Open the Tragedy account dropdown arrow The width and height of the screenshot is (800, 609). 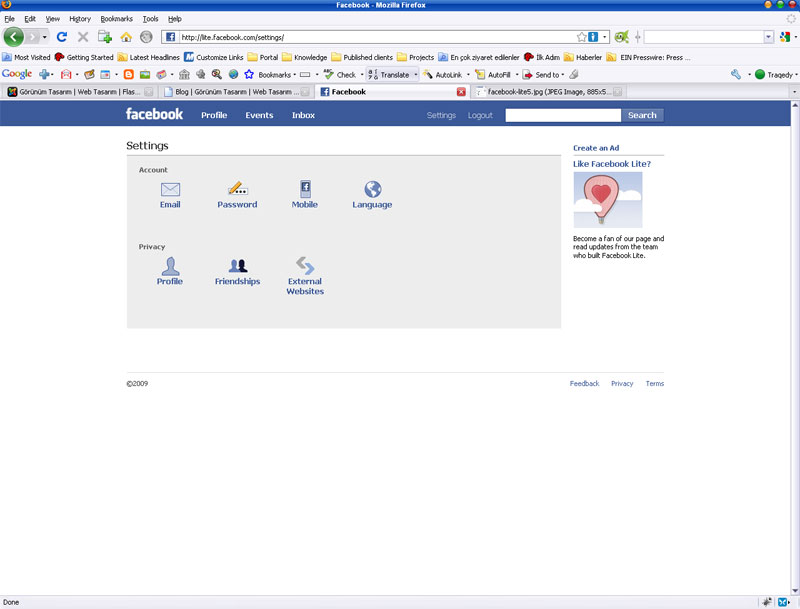(796, 75)
